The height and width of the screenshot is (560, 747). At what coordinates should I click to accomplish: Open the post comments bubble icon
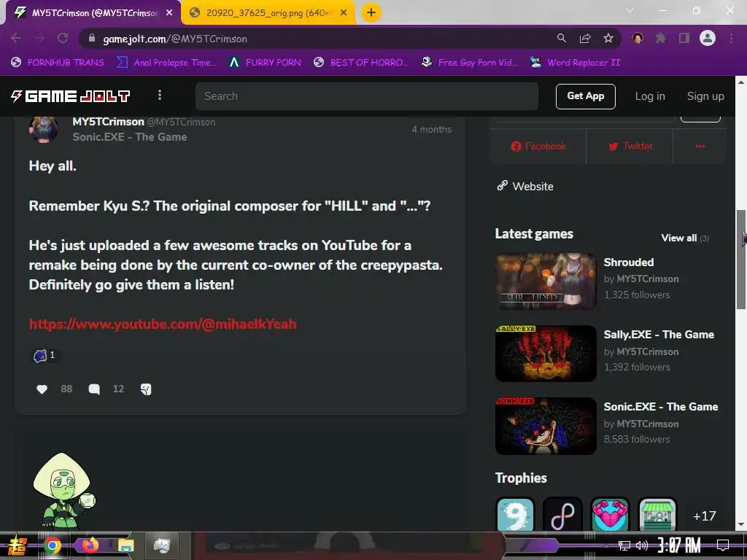pos(94,389)
